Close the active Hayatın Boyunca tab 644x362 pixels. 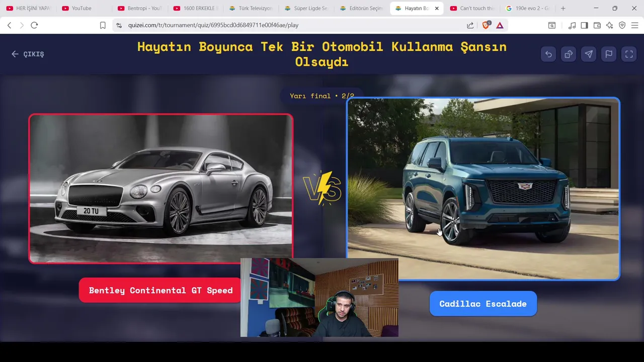pyautogui.click(x=437, y=8)
